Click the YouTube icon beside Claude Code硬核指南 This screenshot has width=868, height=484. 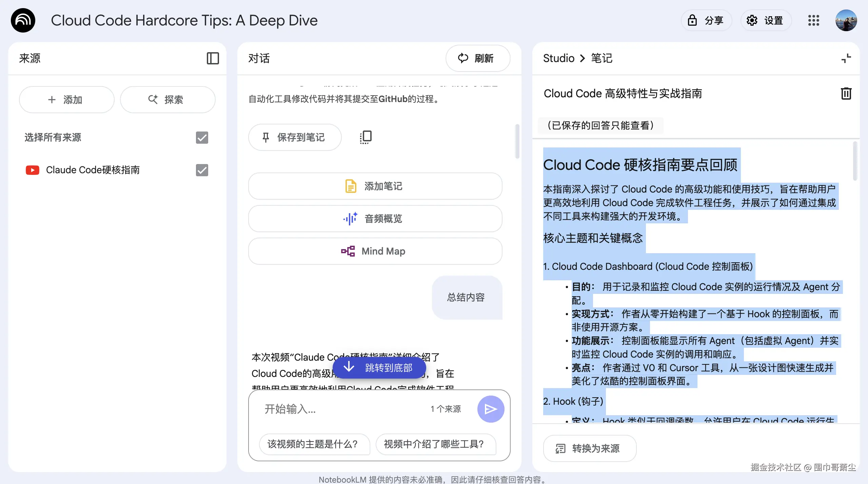pos(33,170)
